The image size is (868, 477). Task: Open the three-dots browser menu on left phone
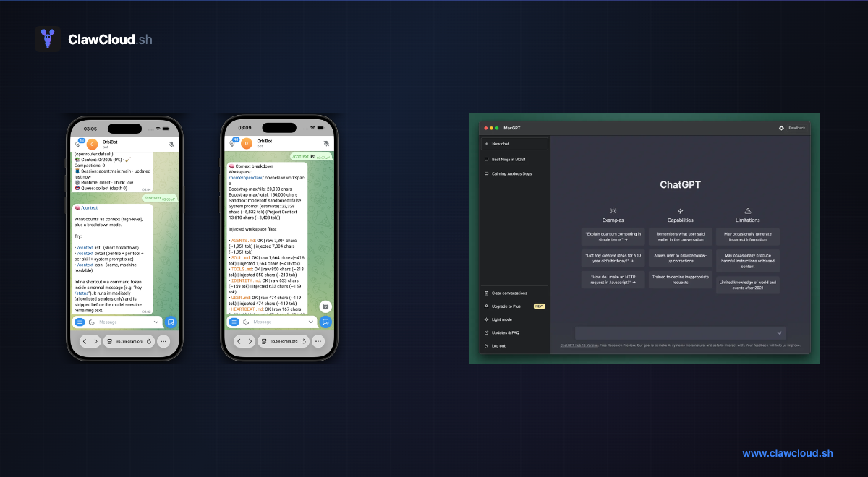coord(163,341)
